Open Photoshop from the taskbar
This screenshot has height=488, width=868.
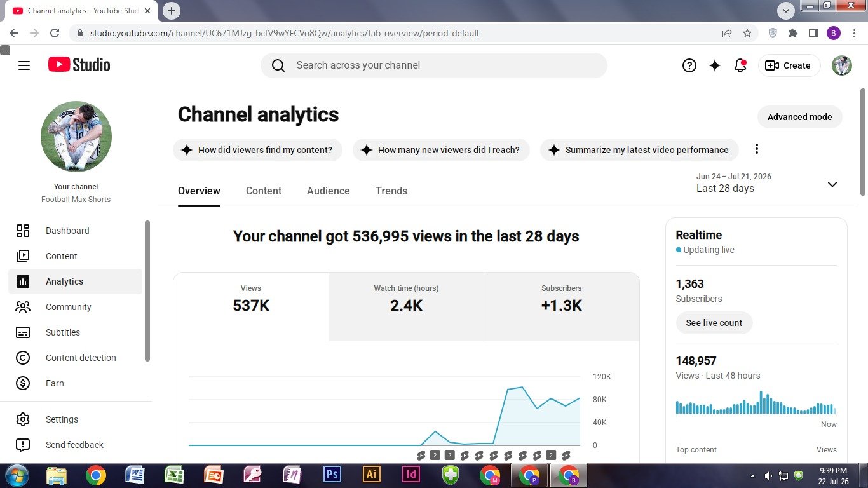332,475
